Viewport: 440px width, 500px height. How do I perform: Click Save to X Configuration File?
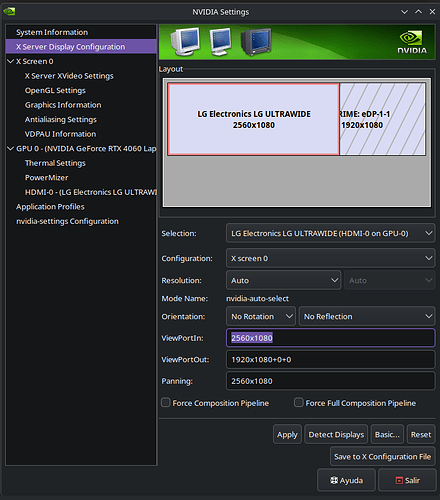[382, 456]
